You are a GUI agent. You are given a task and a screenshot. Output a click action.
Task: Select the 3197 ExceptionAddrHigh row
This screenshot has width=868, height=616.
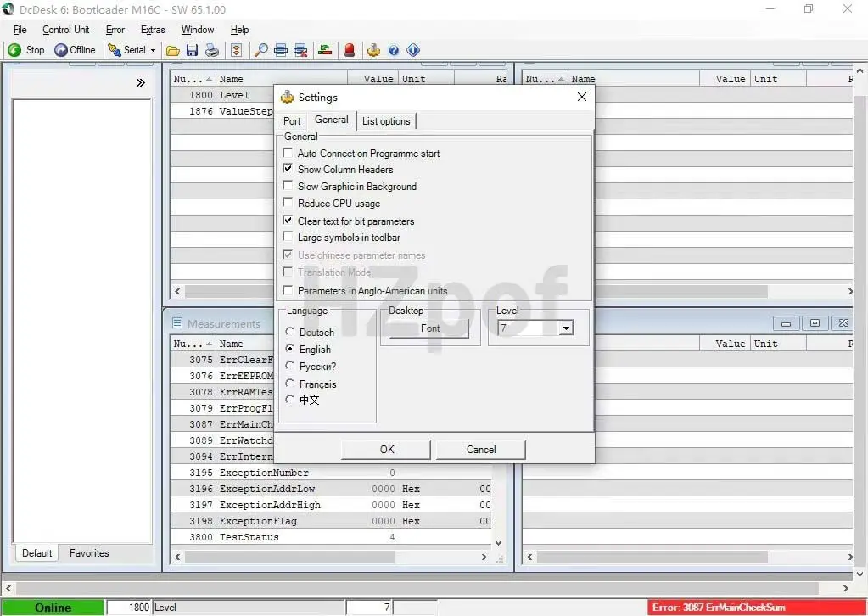(330, 505)
